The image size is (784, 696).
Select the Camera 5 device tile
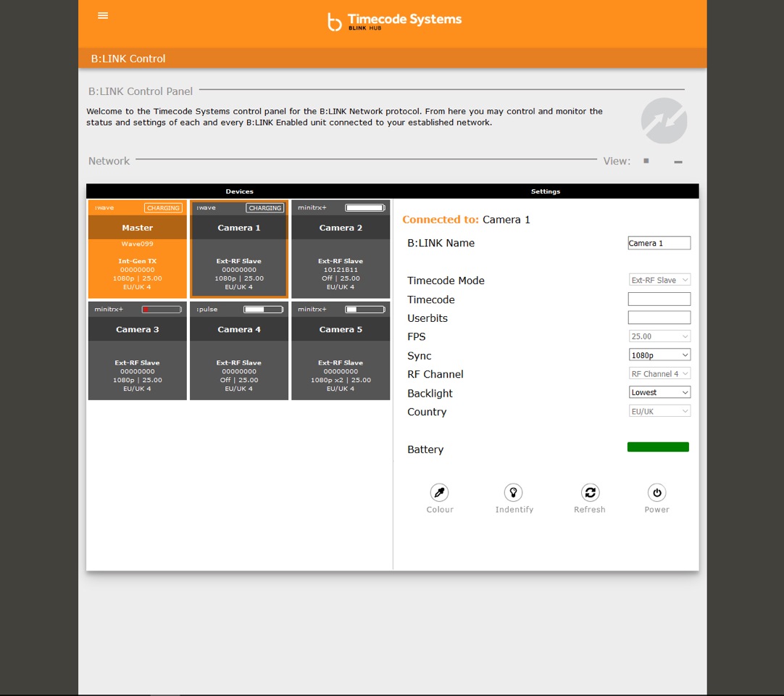point(341,351)
